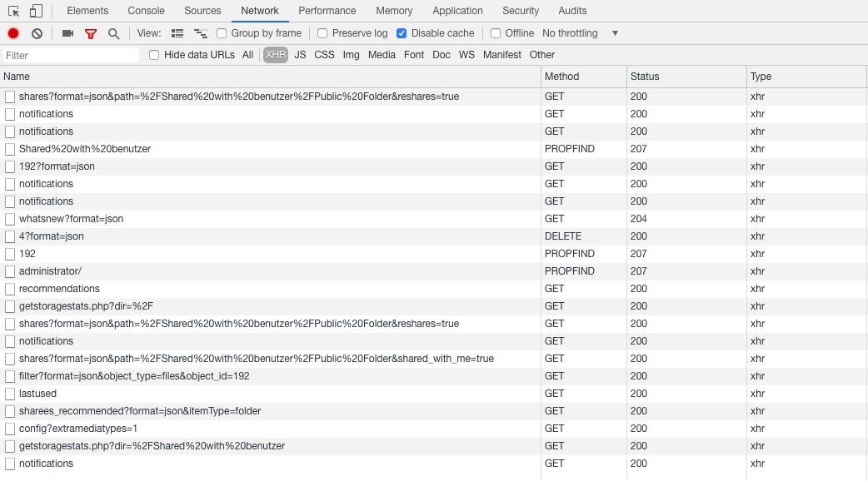The height and width of the screenshot is (481, 868).
Task: Open the Security tab
Action: point(521,11)
